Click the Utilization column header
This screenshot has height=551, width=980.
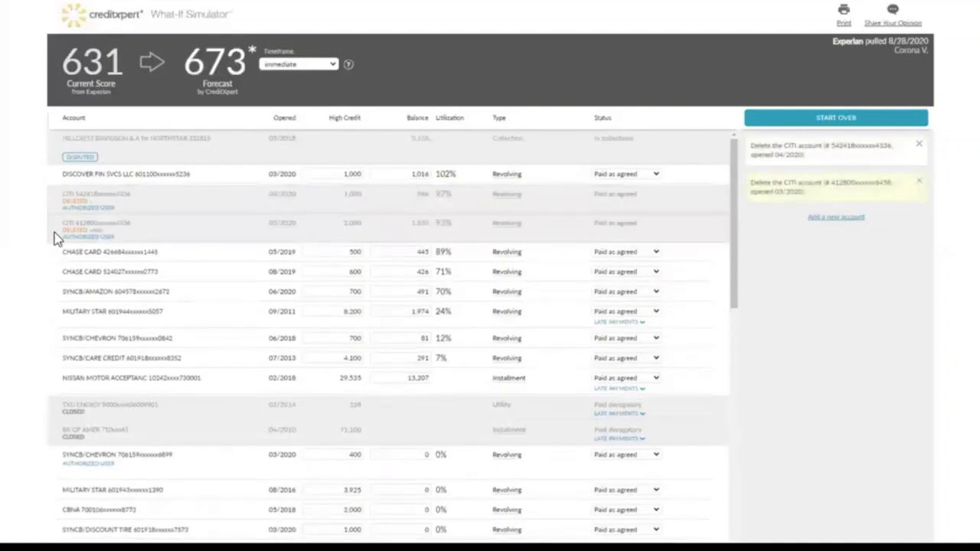click(449, 118)
